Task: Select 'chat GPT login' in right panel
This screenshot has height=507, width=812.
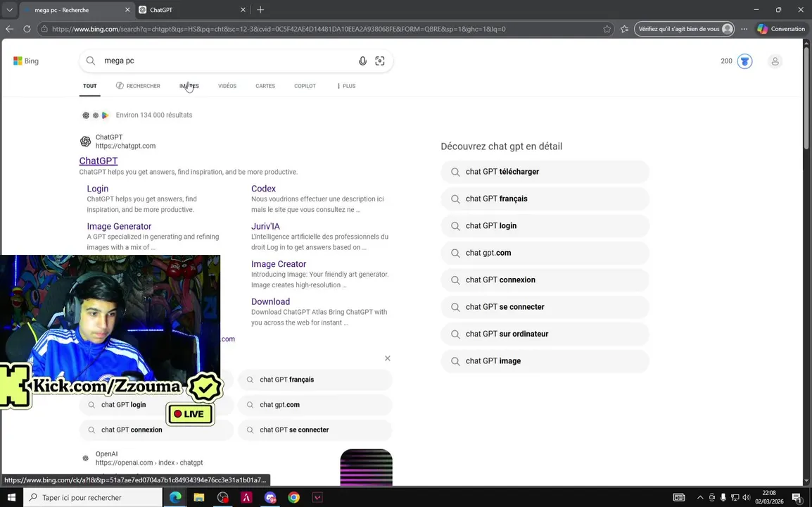Action: [545, 226]
